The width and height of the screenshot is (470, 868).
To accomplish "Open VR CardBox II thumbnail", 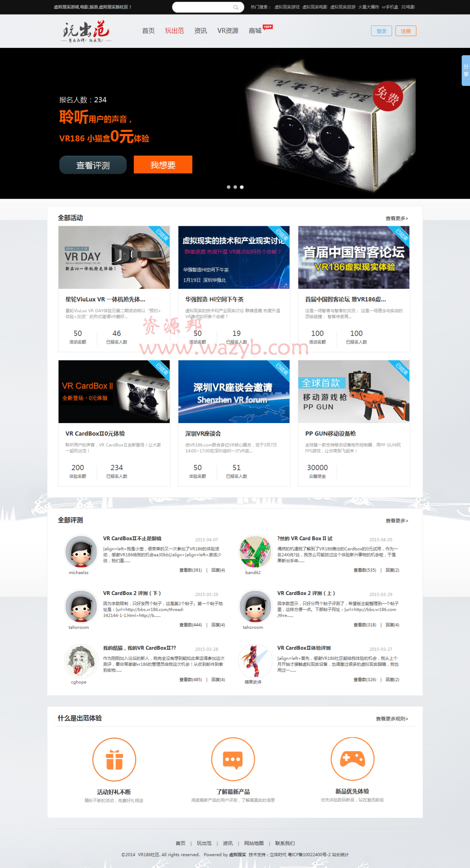I will click(114, 392).
